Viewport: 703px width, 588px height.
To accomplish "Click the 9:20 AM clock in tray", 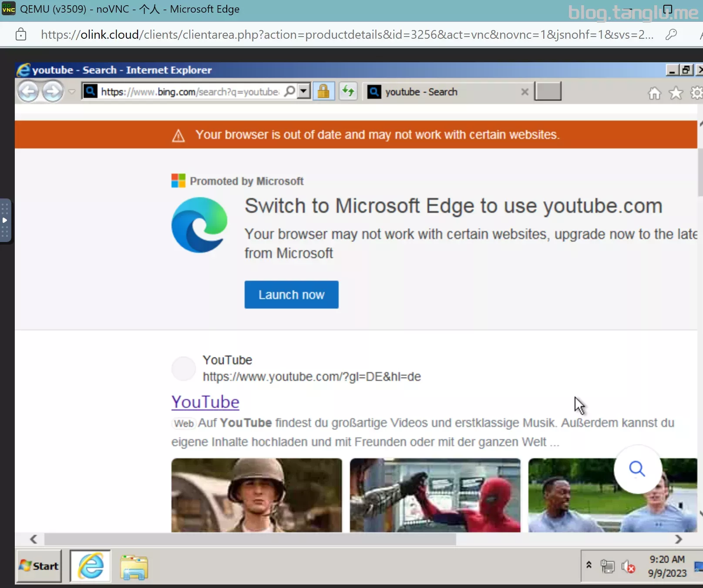I will [x=667, y=566].
